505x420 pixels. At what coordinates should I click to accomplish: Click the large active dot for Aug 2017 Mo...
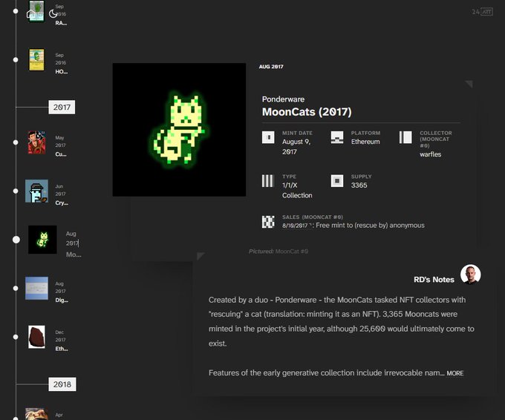coord(16,240)
